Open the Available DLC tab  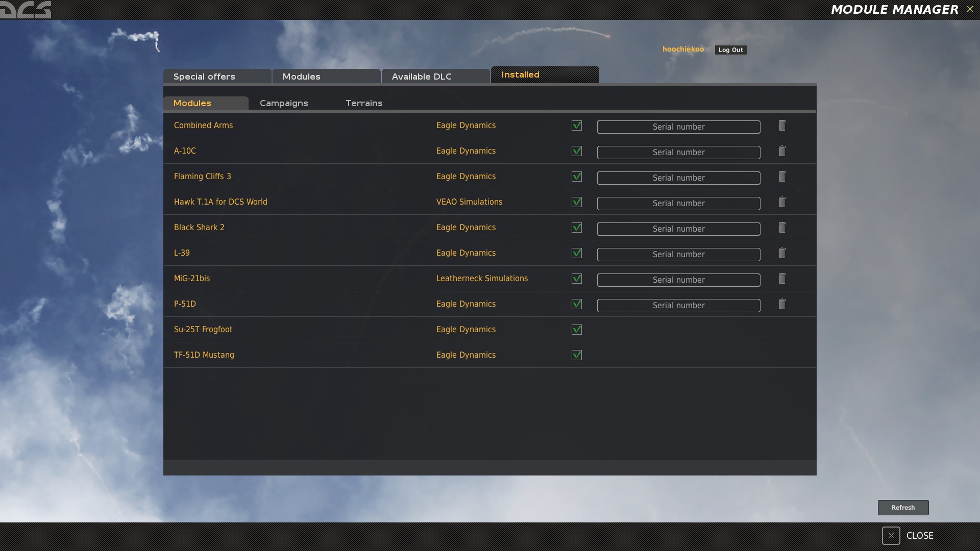point(436,77)
